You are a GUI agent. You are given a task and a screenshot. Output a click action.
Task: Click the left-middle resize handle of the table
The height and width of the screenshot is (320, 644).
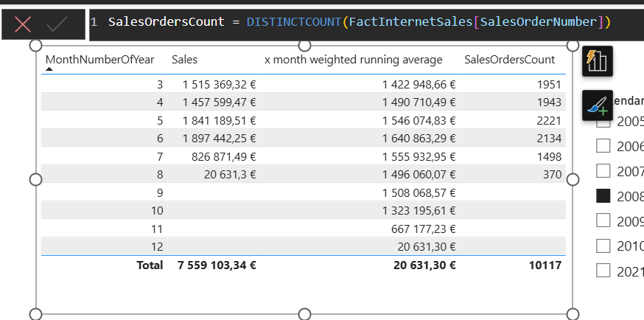(x=35, y=180)
